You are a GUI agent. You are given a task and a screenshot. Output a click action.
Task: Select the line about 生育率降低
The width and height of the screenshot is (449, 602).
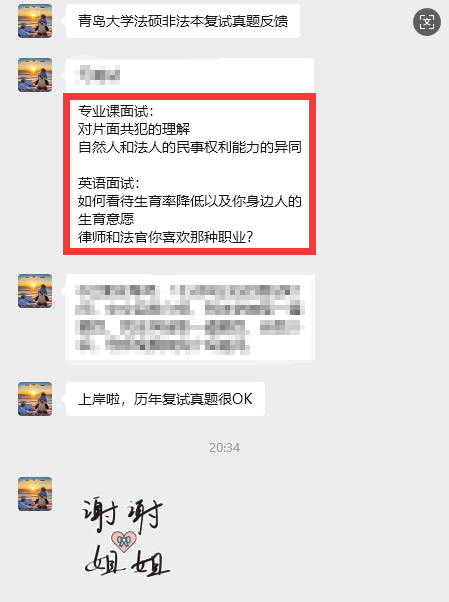[x=190, y=201]
